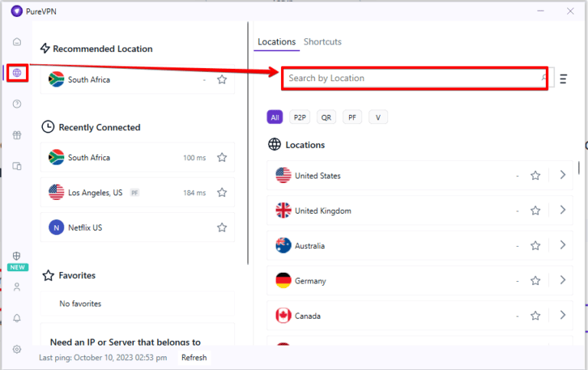Favorite the United States location star

[535, 175]
